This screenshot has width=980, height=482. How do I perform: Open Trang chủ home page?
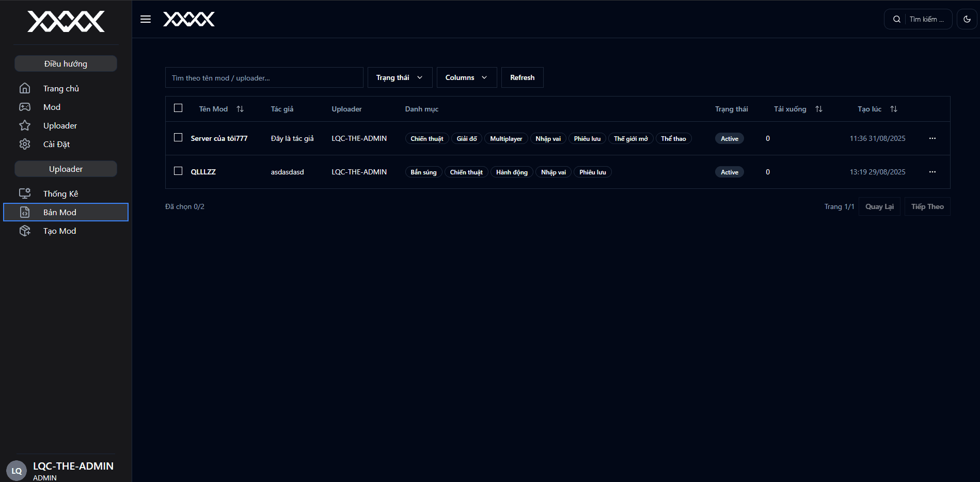(61, 89)
